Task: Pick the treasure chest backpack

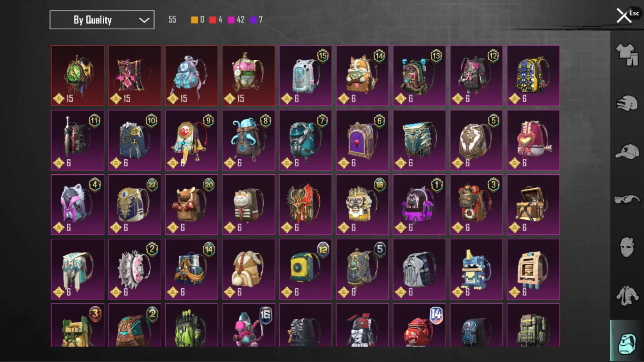Action: [533, 204]
